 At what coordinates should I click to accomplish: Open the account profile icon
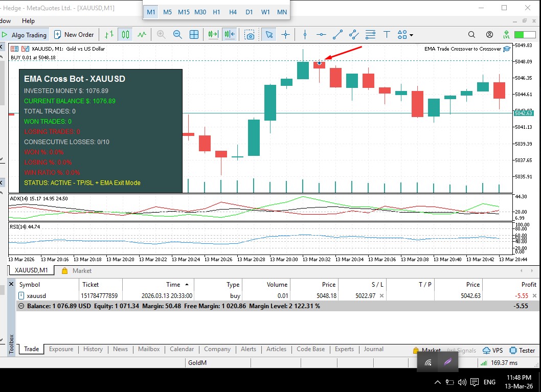pos(489,35)
